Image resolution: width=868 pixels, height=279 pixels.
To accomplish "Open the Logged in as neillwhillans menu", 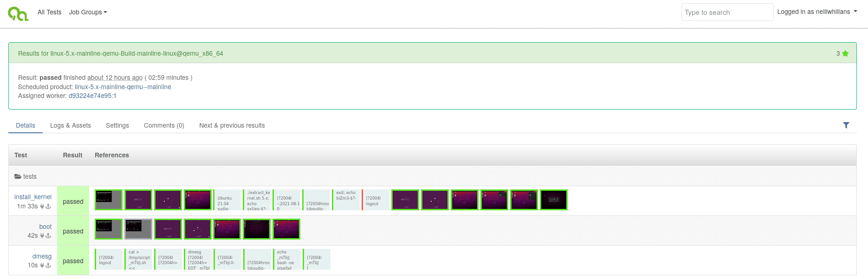I will click(817, 12).
